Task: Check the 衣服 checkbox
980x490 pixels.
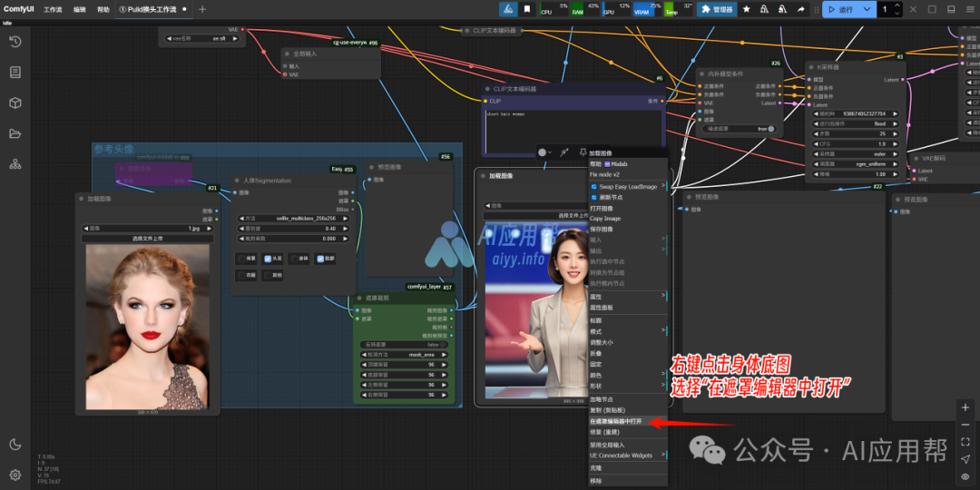Action: 242,275
